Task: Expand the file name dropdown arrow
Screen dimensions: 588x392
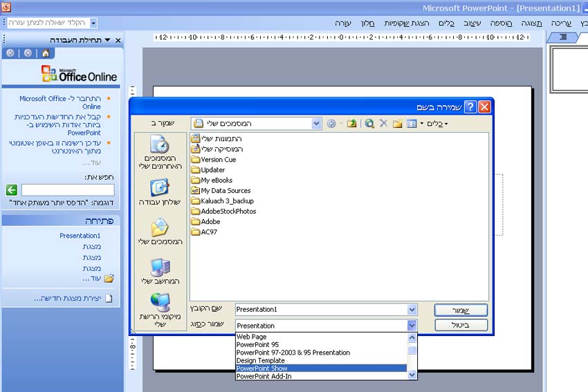Action: coord(412,310)
